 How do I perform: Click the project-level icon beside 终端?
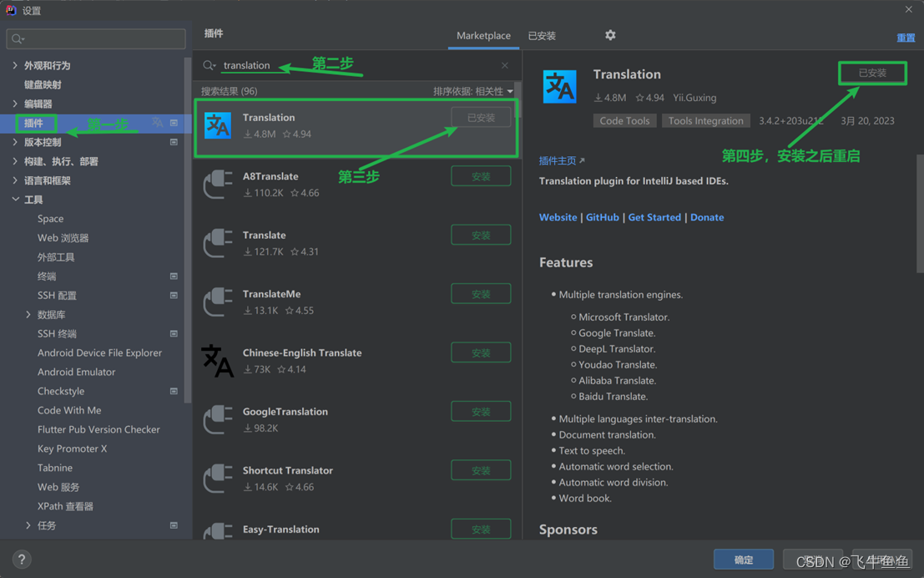174,276
